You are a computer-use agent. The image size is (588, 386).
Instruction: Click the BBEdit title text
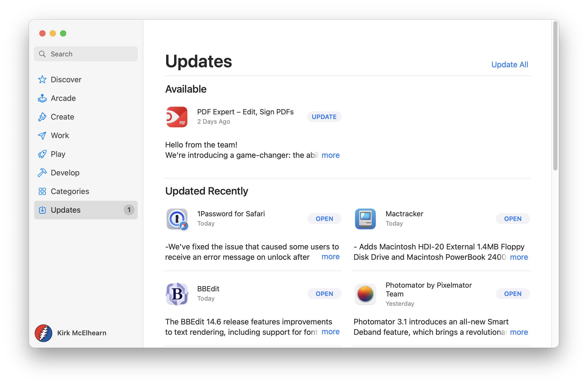208,289
